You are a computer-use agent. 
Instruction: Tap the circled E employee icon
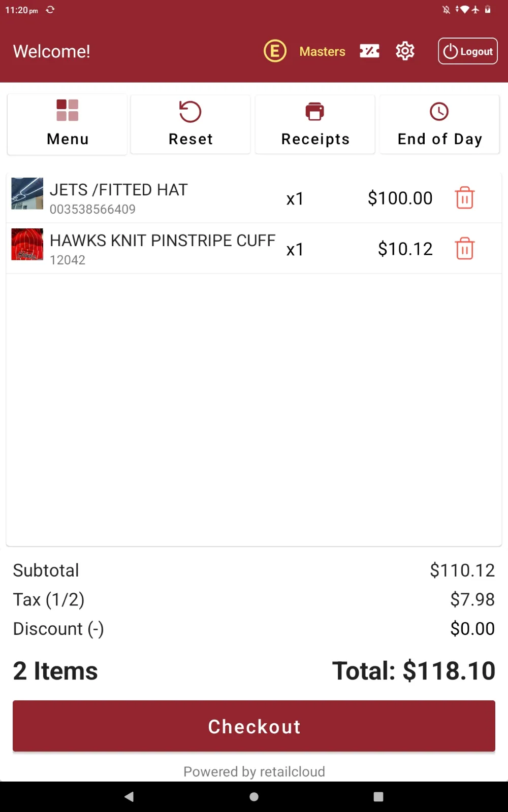tap(275, 51)
